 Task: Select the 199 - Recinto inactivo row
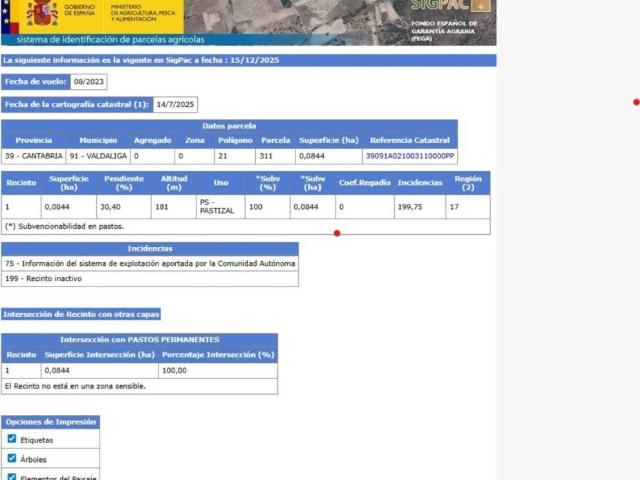[150, 279]
